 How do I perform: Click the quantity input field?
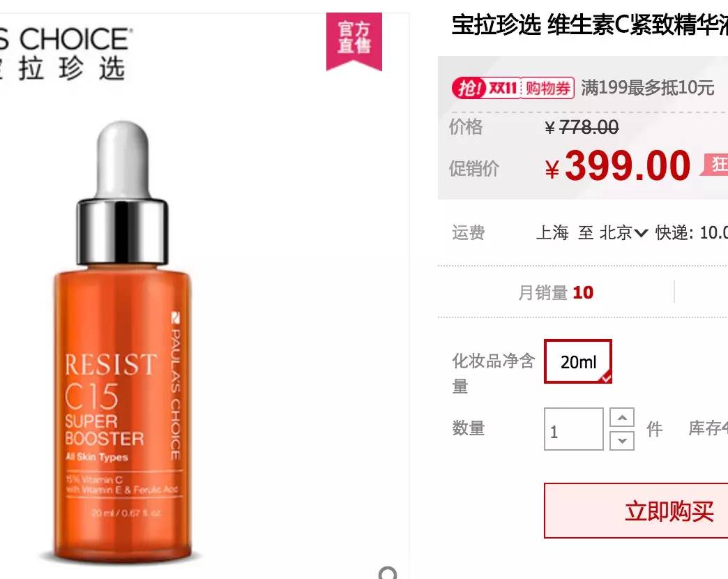574,429
